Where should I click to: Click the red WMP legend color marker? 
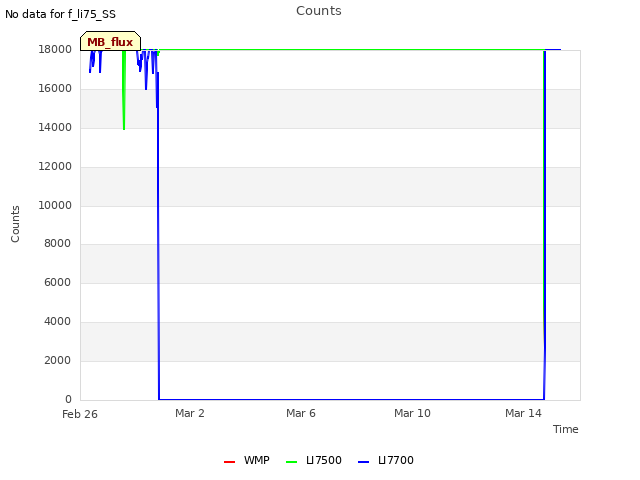(x=229, y=462)
